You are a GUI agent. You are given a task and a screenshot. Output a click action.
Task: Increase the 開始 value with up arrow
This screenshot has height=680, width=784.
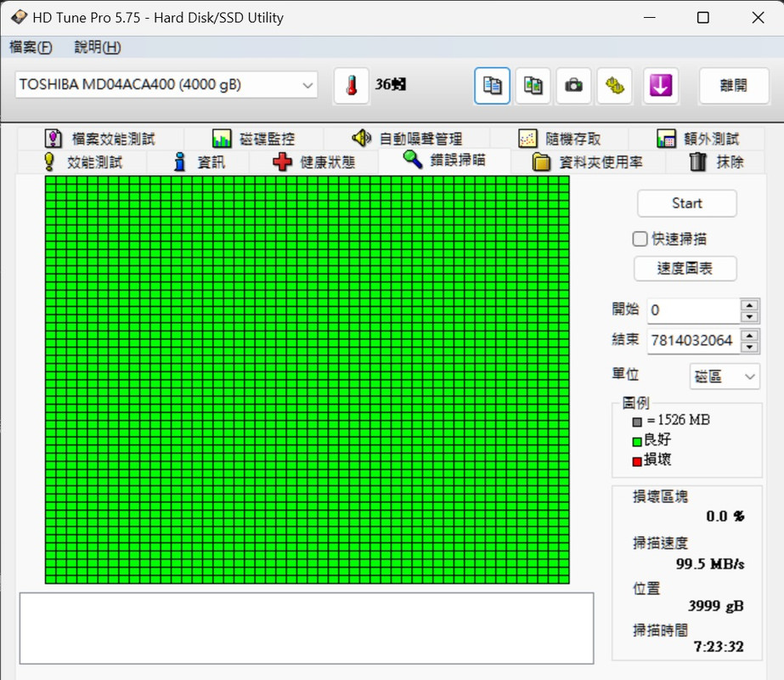pos(749,304)
